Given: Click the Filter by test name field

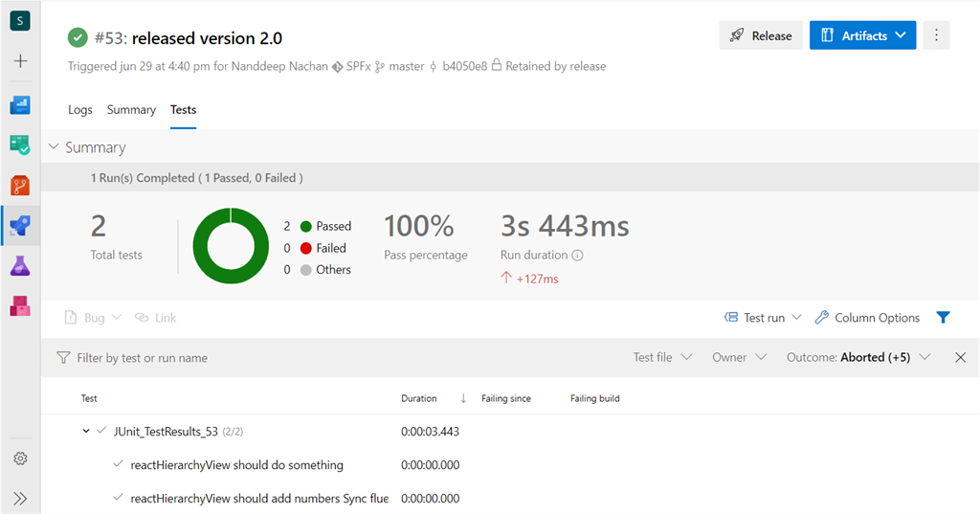Looking at the screenshot, I should tap(239, 358).
